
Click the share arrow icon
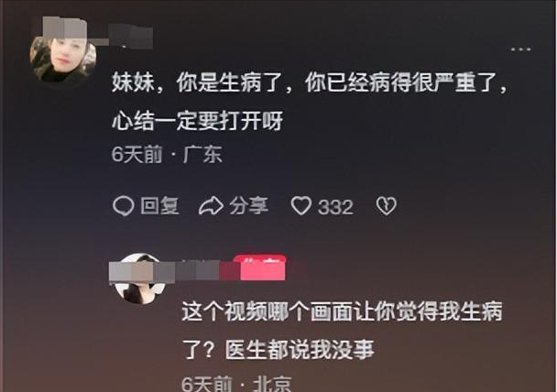[x=211, y=206]
